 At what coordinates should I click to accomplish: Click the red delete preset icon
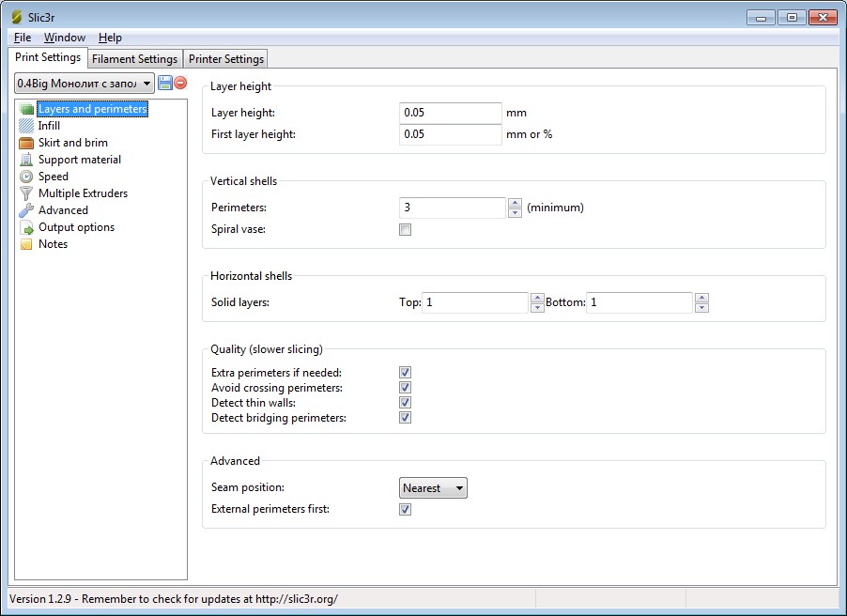(180, 83)
